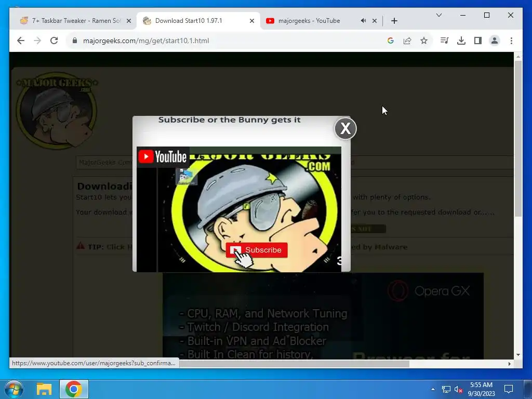Click the Major Geeks logo on the page
532x399 pixels.
coord(57,111)
